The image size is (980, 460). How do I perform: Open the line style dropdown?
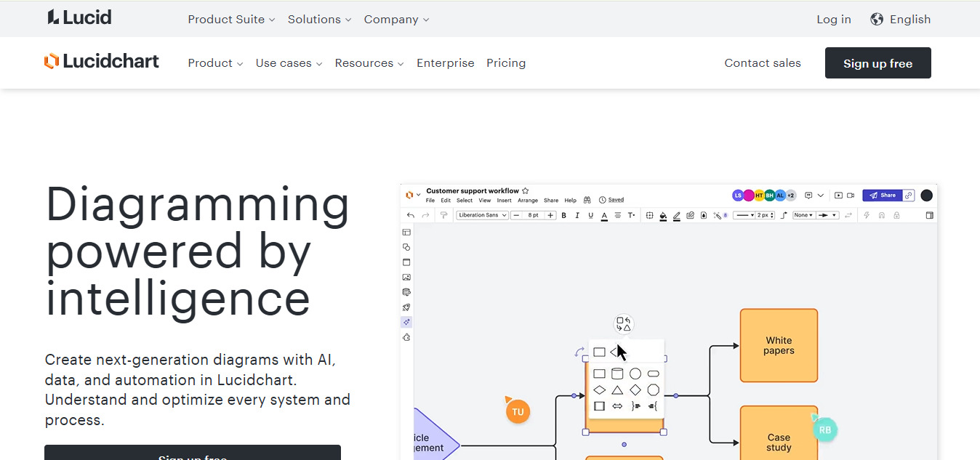744,215
